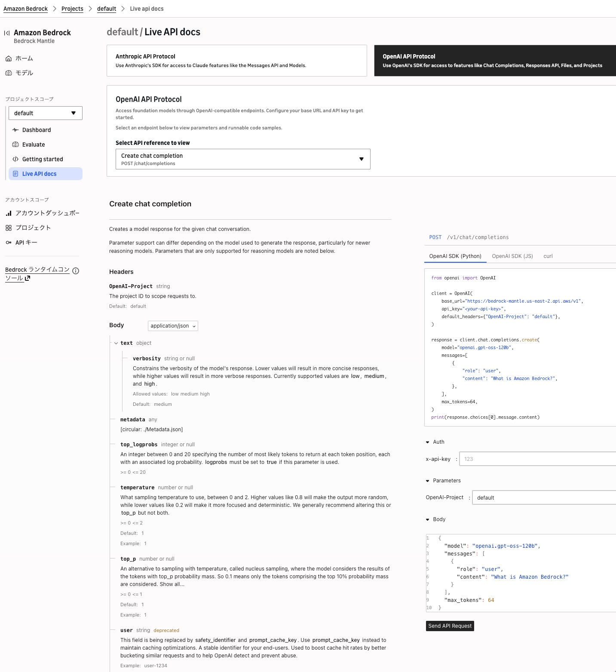The height and width of the screenshot is (672, 616).
Task: Select Live API docs in the sidebar
Action: click(x=46, y=174)
